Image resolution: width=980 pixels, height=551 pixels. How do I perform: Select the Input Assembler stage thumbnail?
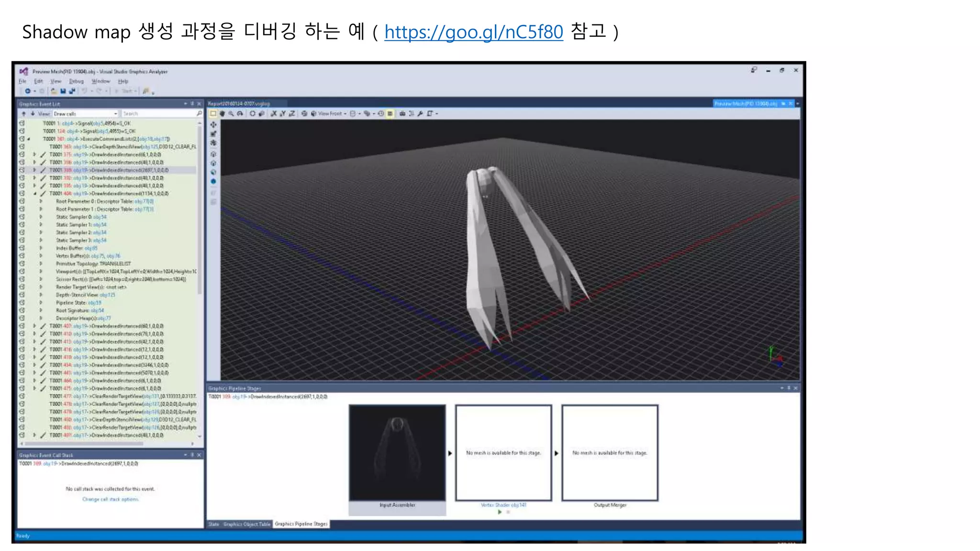[x=397, y=453]
